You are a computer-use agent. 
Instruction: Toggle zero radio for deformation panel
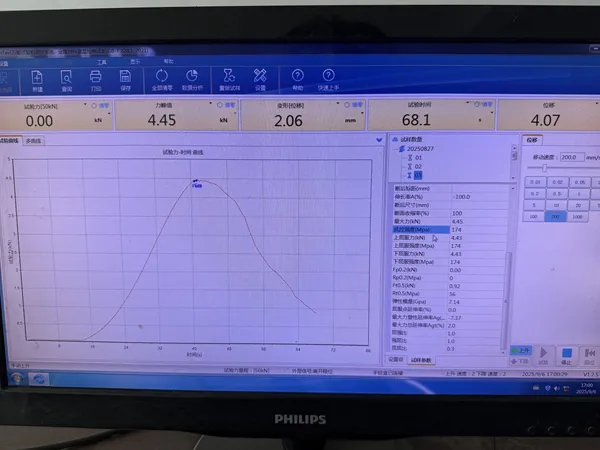[347, 105]
